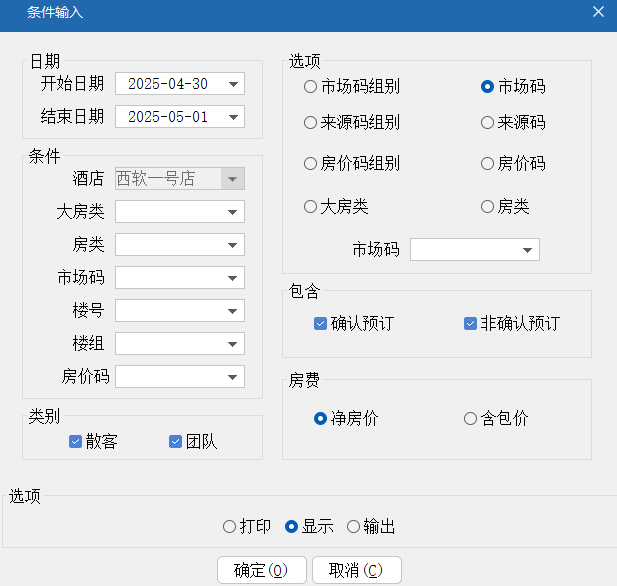Open the 开始日期 date picker arrow
Viewport: 617px width, 586px height.
click(x=233, y=84)
